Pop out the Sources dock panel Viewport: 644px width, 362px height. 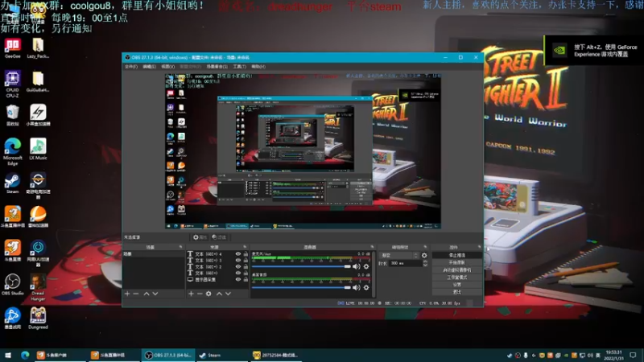click(x=245, y=247)
